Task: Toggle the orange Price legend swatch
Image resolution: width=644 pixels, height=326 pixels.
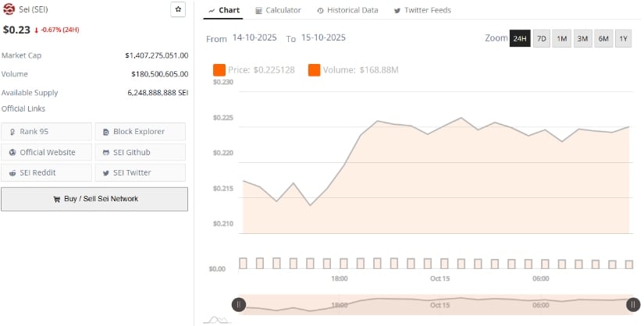Action: tap(219, 70)
